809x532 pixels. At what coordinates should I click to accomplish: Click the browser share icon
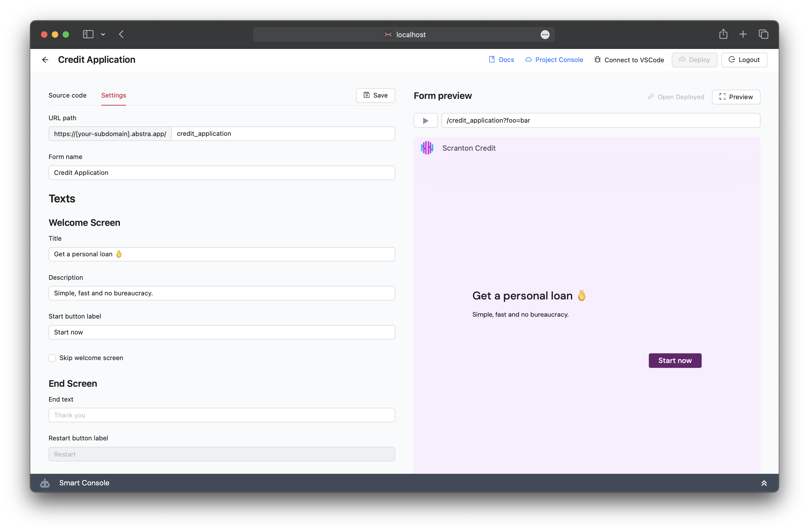[723, 34]
